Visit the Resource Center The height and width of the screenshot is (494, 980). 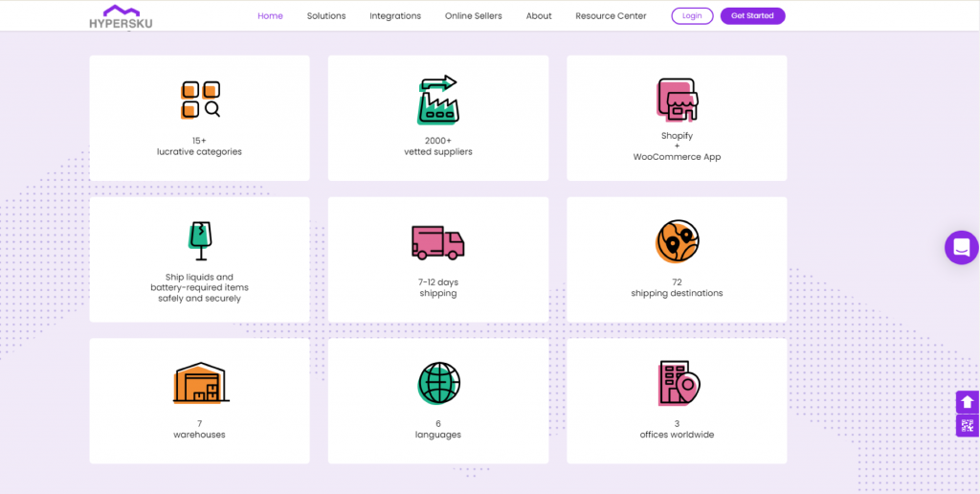(x=611, y=16)
